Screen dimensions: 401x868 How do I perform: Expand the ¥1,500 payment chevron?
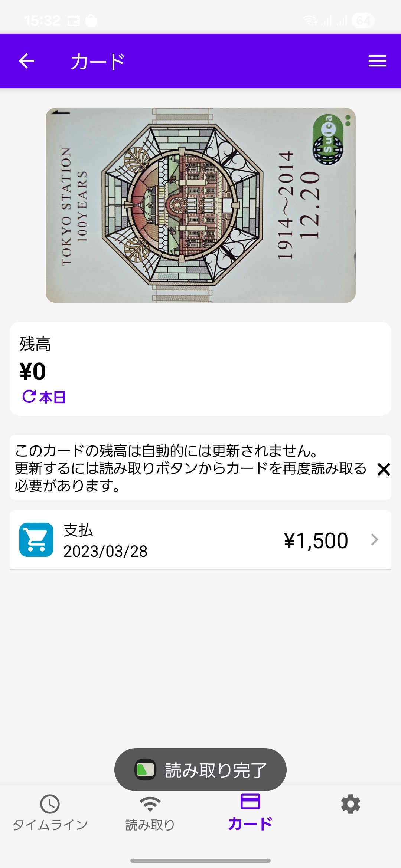(375, 540)
